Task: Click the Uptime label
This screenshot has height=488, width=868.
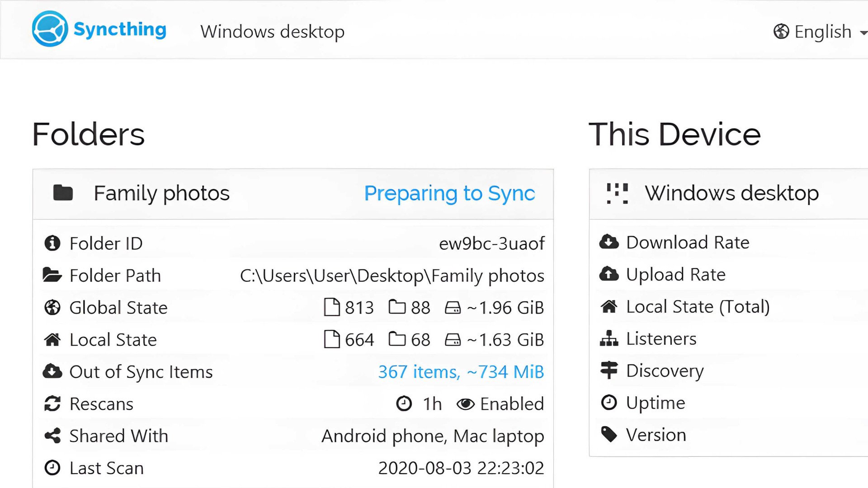Action: (656, 403)
